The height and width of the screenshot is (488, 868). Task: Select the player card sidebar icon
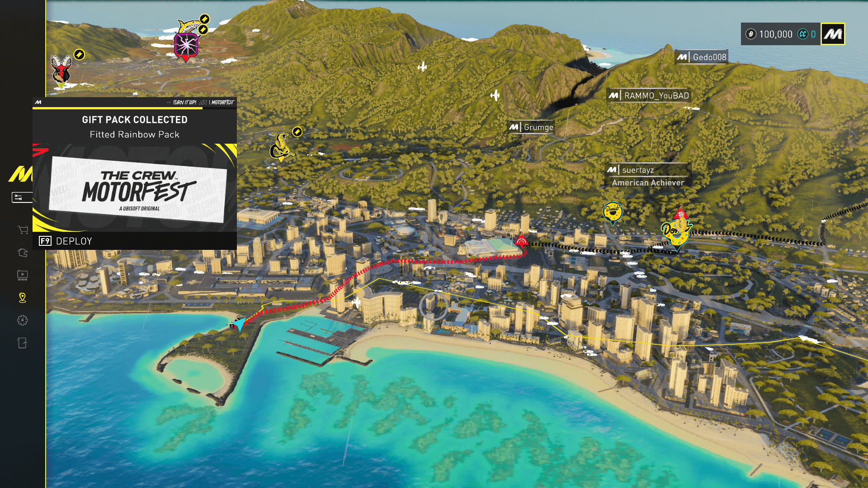pyautogui.click(x=22, y=253)
